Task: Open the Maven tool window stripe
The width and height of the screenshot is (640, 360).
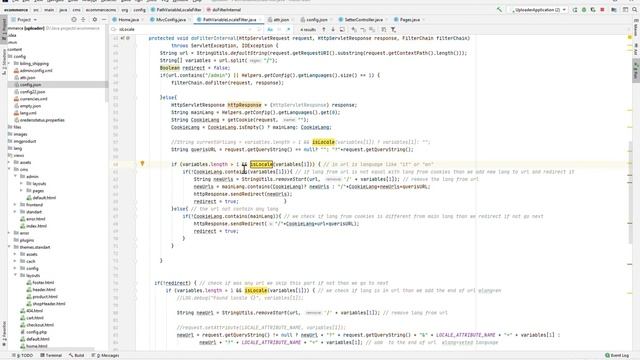Action: coord(636,28)
